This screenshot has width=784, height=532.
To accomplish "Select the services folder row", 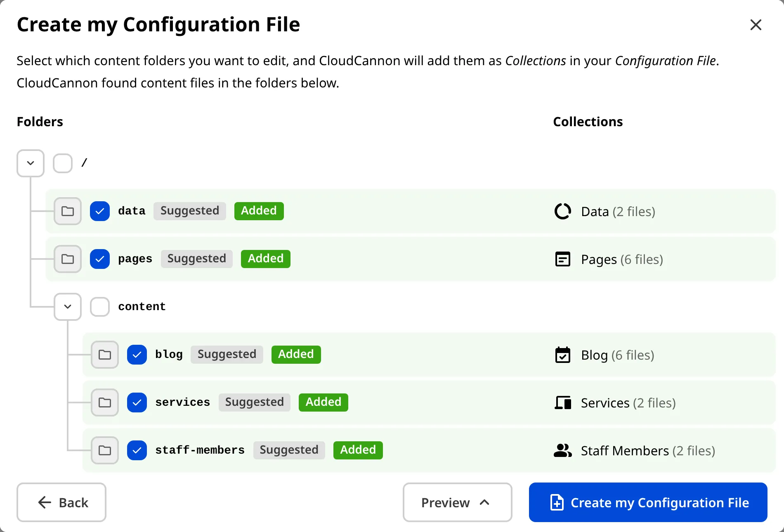I will pyautogui.click(x=183, y=402).
